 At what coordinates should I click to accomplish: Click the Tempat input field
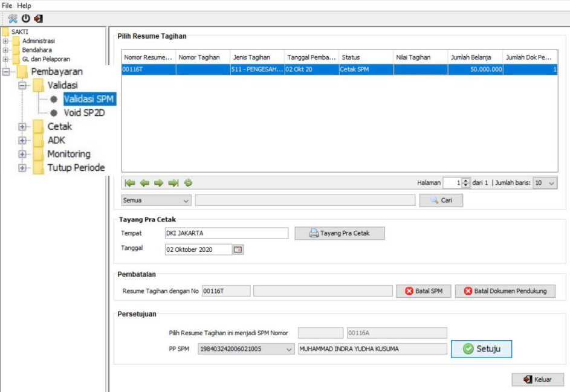click(226, 233)
